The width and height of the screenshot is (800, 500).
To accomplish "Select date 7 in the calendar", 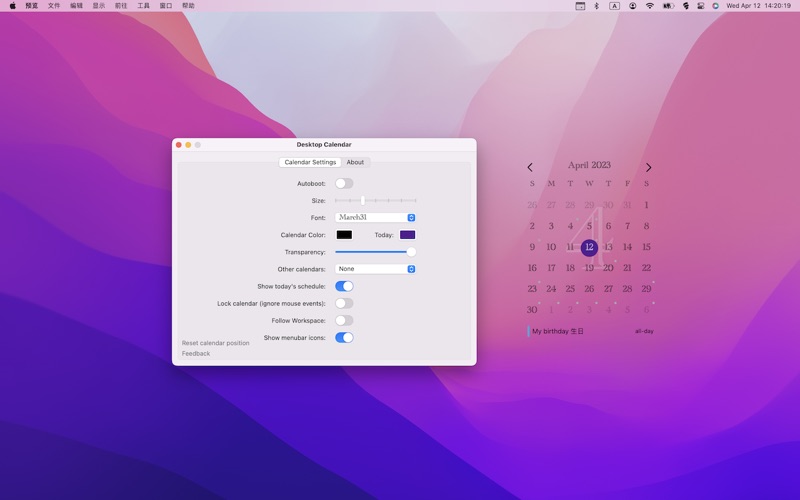I will [x=628, y=226].
